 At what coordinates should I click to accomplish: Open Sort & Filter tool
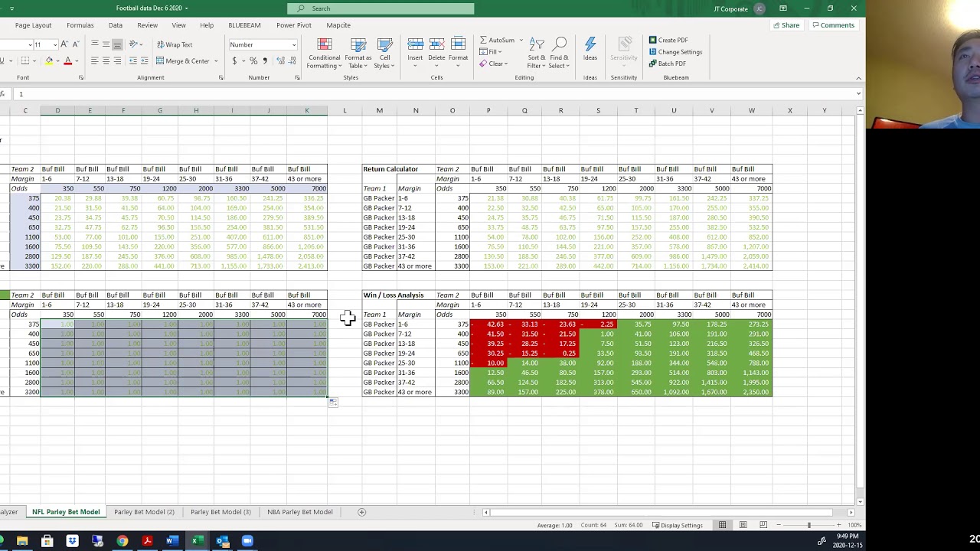[x=537, y=53]
